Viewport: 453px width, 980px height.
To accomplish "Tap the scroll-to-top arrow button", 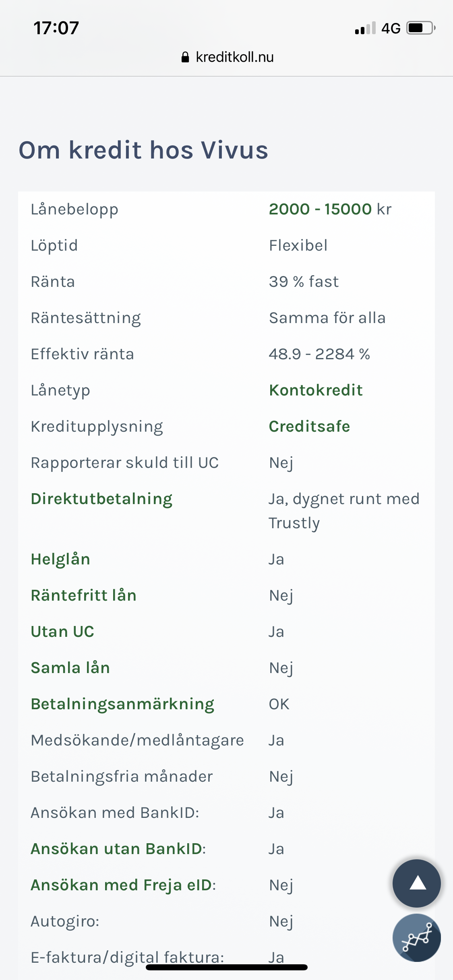I will [417, 883].
